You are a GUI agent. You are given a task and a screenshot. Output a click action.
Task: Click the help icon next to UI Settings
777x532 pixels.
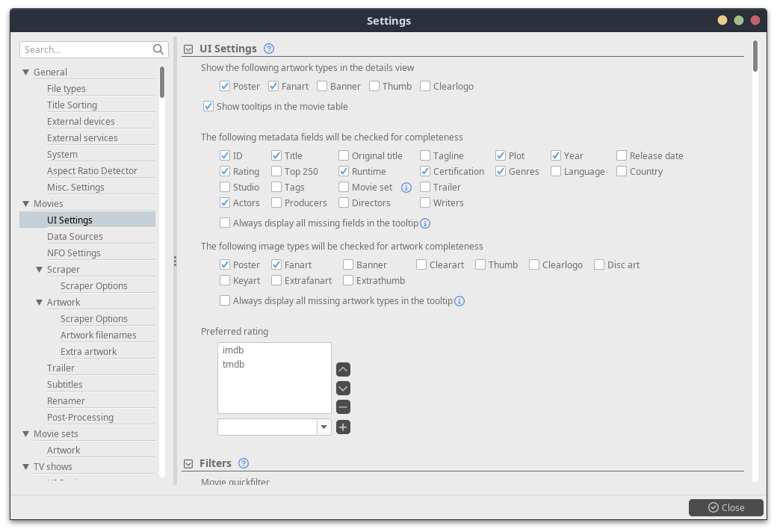269,49
